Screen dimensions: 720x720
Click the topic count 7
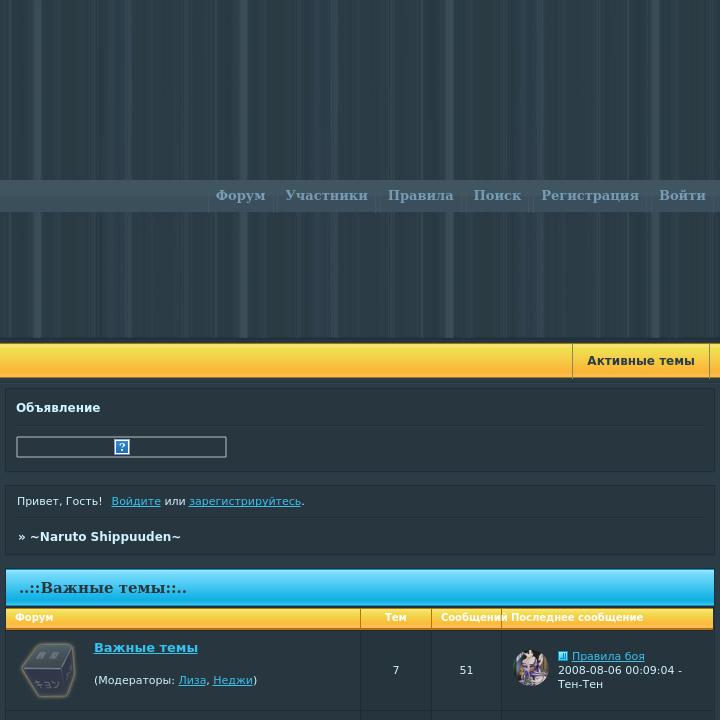[x=396, y=670]
